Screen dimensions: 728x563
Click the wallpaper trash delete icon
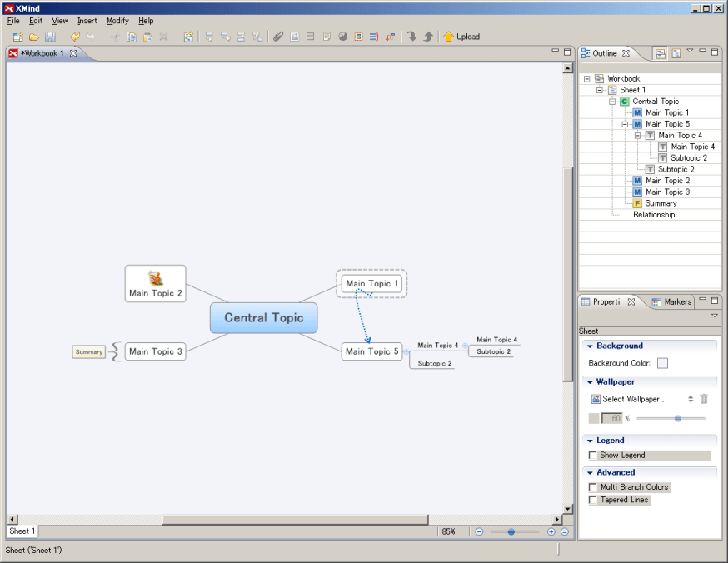[704, 400]
